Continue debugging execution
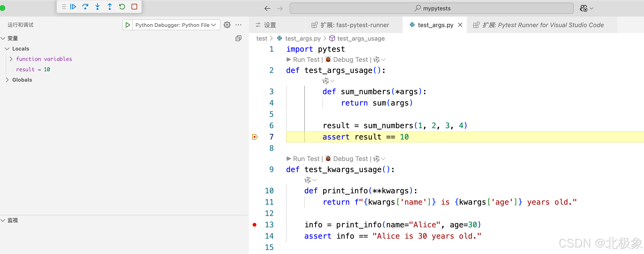 tap(73, 7)
